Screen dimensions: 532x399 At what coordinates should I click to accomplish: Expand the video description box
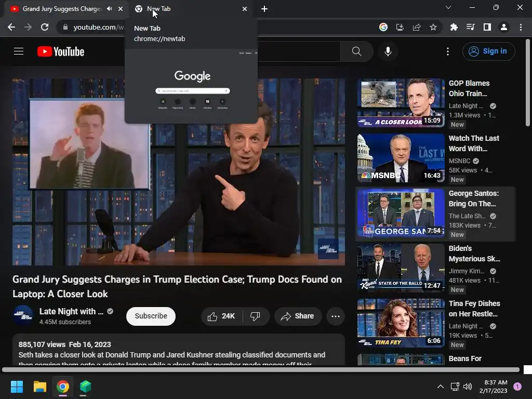point(179,350)
